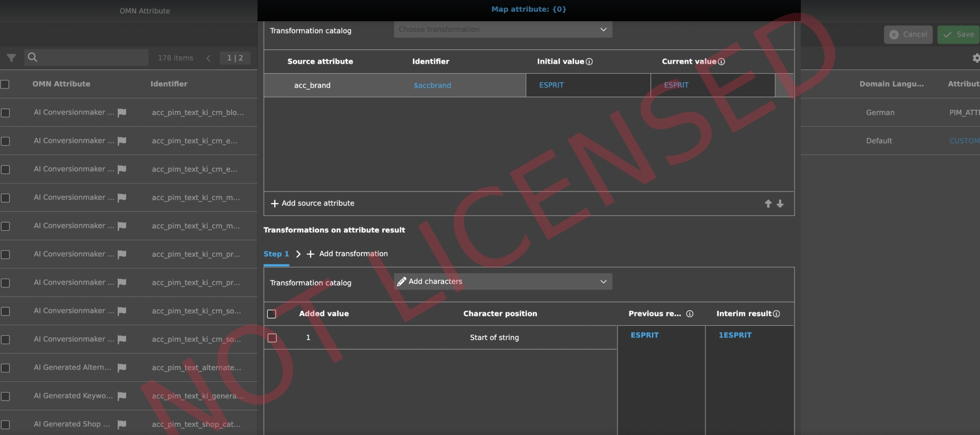Click the Save button

click(958, 34)
